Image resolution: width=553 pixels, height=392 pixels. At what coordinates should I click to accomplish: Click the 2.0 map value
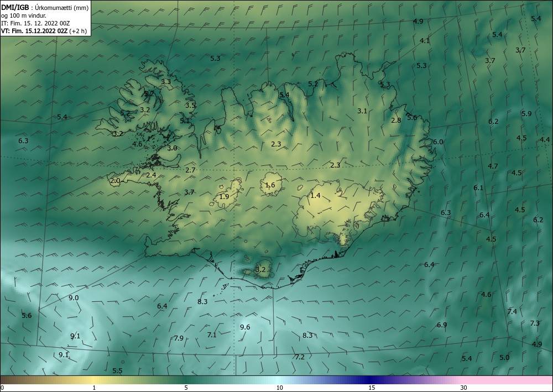pos(116,181)
